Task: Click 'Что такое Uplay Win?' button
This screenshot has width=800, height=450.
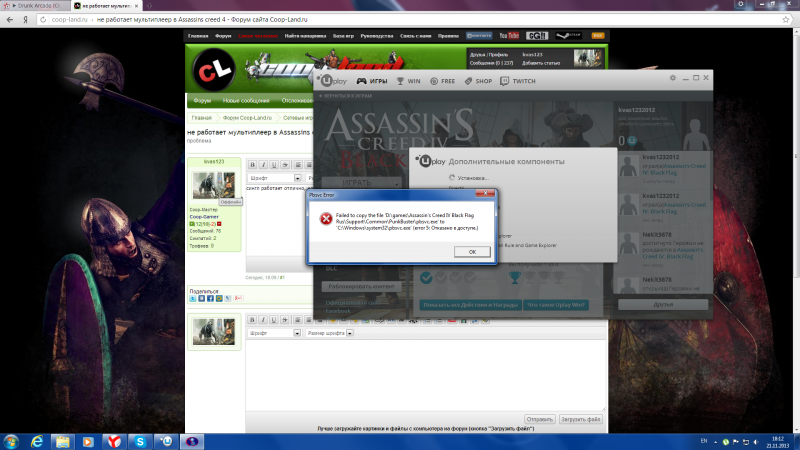Action: click(556, 305)
